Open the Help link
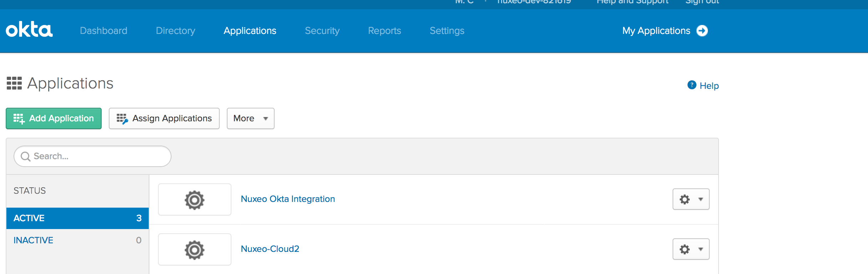The height and width of the screenshot is (274, 868). (x=709, y=86)
